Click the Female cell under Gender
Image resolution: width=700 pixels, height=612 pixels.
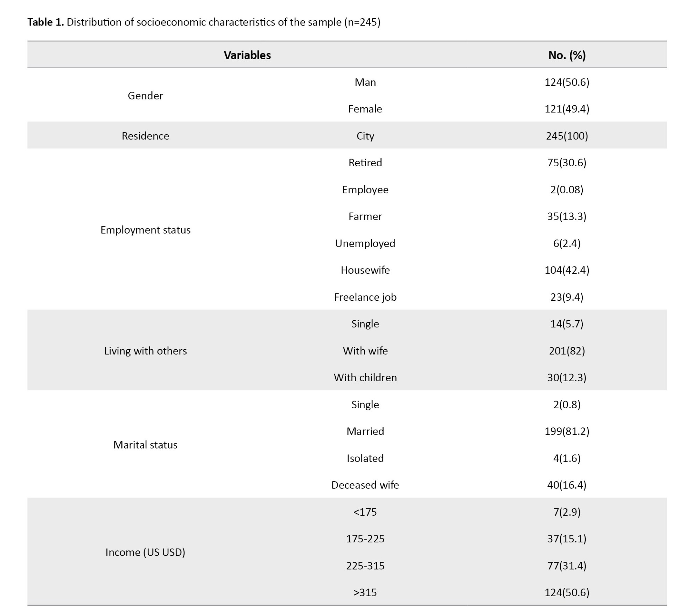click(365, 109)
